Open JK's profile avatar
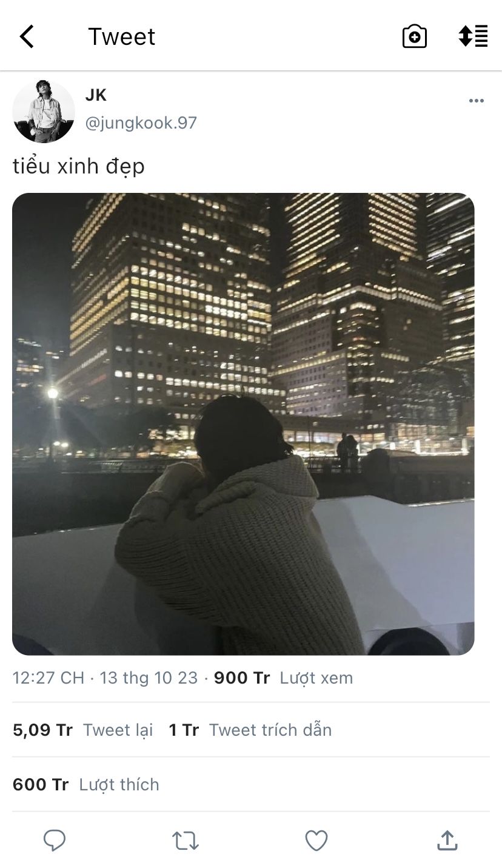Viewport: 502px width, 868px height. point(44,112)
